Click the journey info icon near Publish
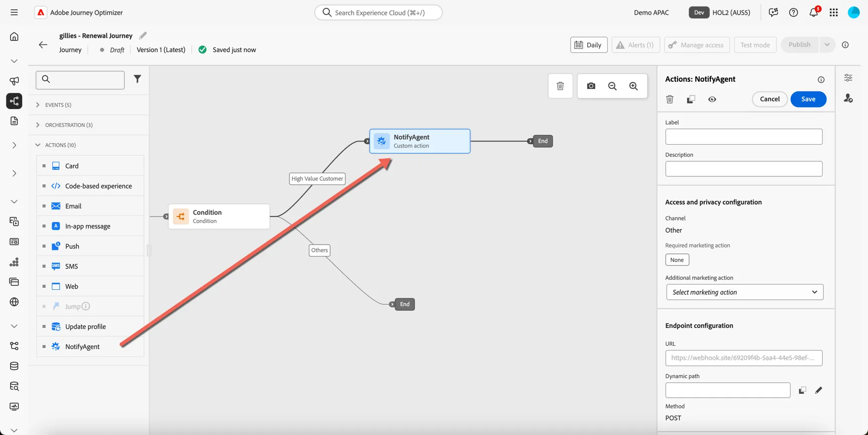Viewport: 868px width, 435px height. point(845,45)
